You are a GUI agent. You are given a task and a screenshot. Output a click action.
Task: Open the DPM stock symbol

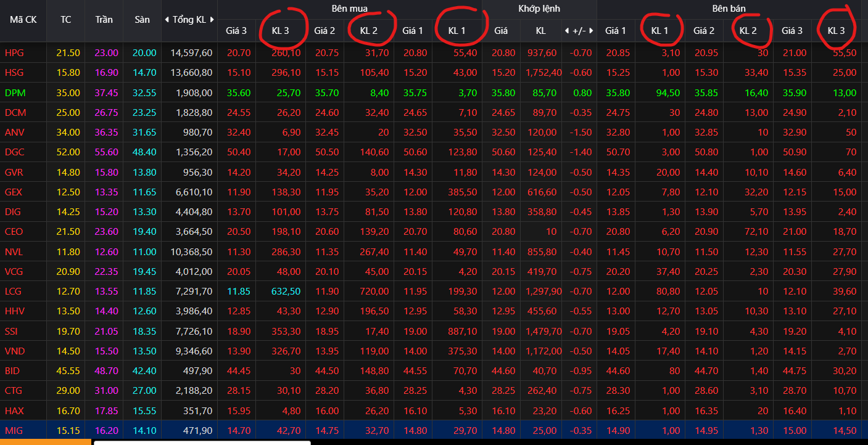click(x=15, y=93)
